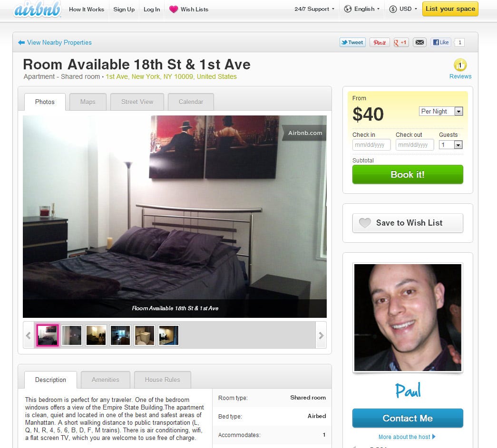The image size is (497, 448).
Task: Show previous photo thumbnails arrow
Action: click(x=29, y=335)
